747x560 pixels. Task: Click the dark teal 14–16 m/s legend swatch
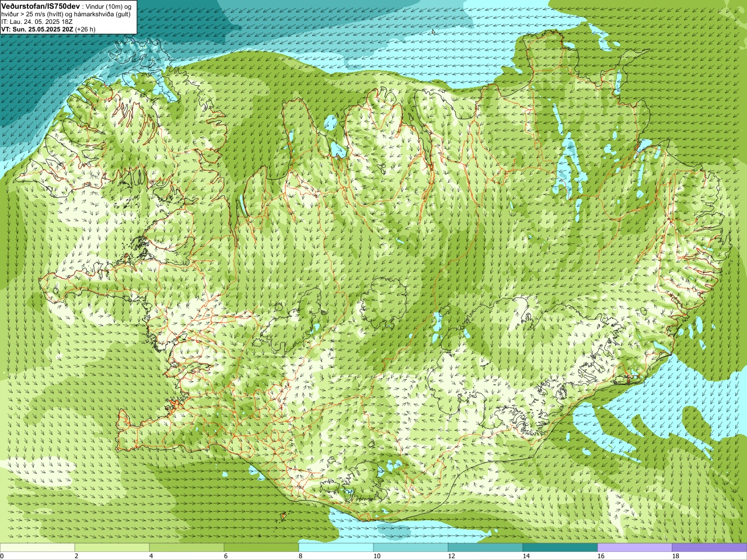click(560, 548)
